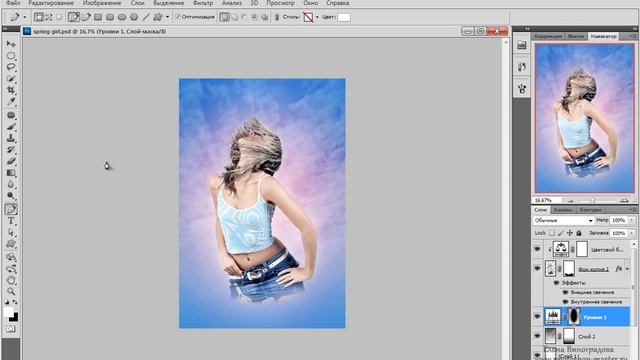
Task: Select the 3D Orbit camera tool
Action: click(x=11, y=269)
